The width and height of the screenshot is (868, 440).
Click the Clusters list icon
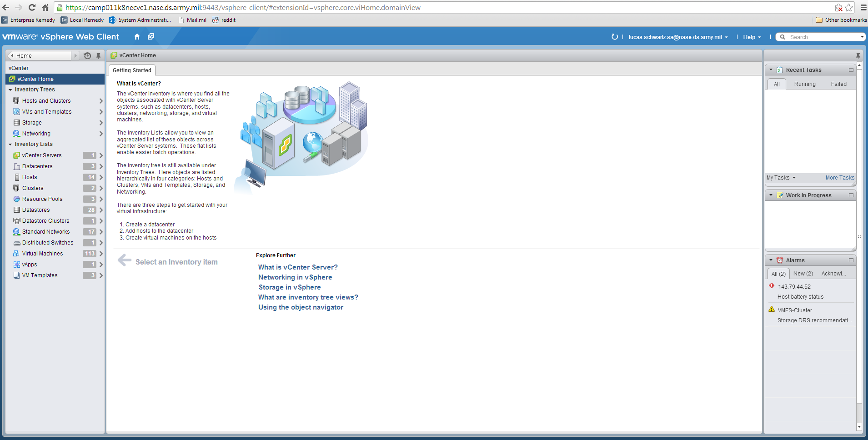pyautogui.click(x=16, y=188)
